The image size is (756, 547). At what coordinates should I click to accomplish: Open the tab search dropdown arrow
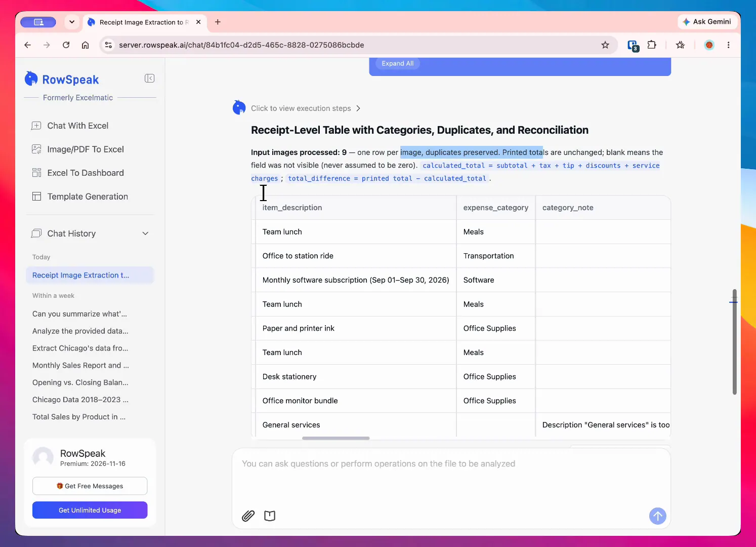(x=72, y=22)
